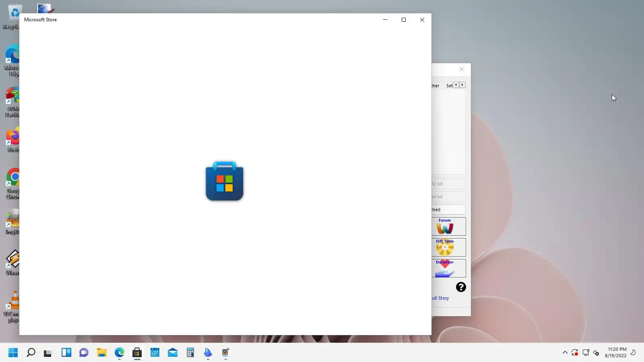The image size is (644, 362).
Task: Open Task View on the taskbar
Action: click(x=48, y=353)
